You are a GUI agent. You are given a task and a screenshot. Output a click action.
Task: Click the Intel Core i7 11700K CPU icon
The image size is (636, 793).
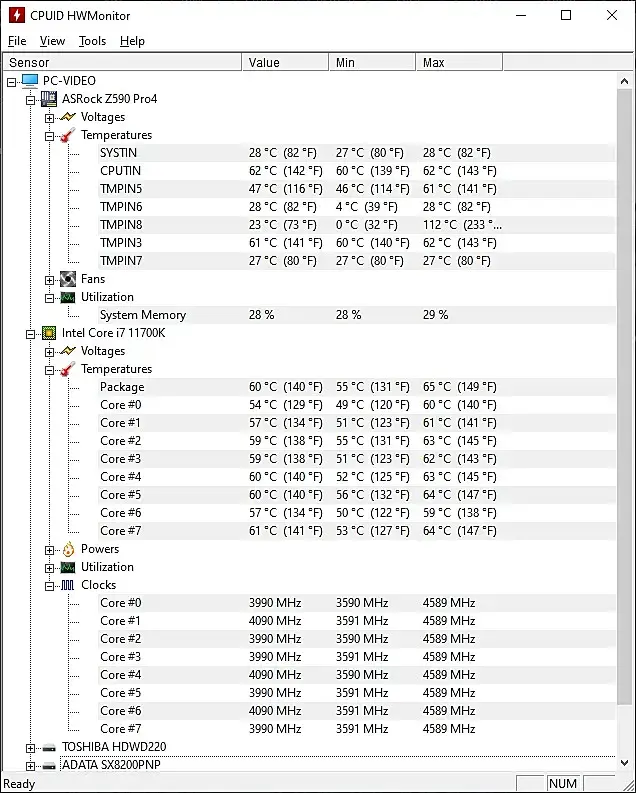49,333
